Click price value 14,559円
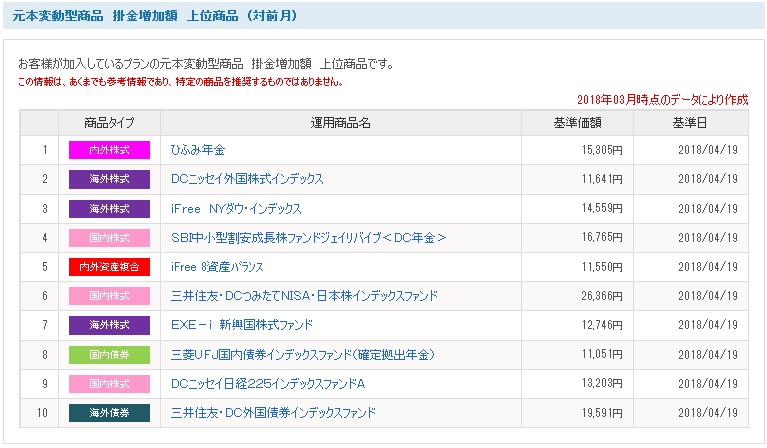The image size is (767, 448). 602,209
